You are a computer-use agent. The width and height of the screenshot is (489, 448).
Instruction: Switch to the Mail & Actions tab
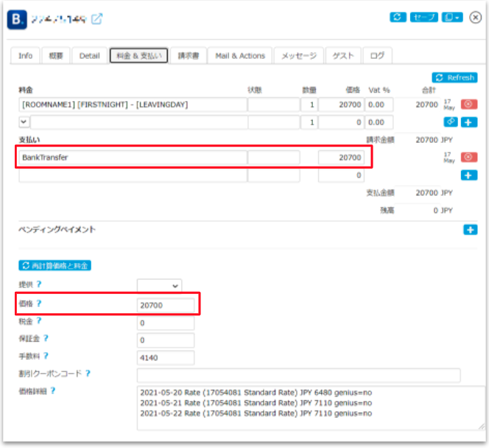click(x=240, y=56)
